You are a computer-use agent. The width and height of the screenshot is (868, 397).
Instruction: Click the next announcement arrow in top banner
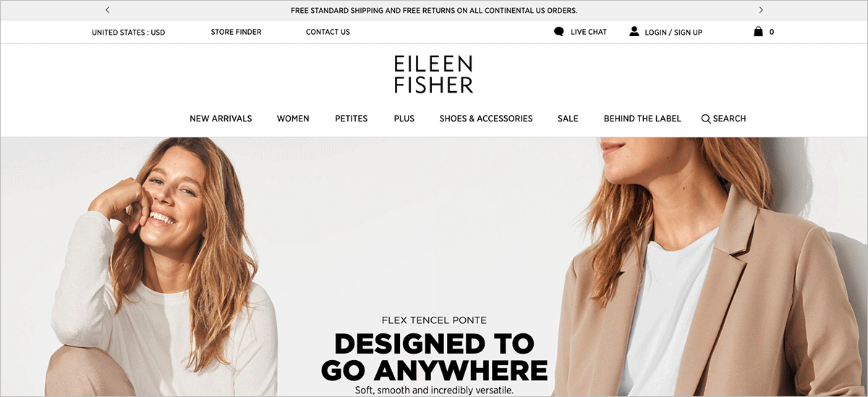tap(761, 10)
